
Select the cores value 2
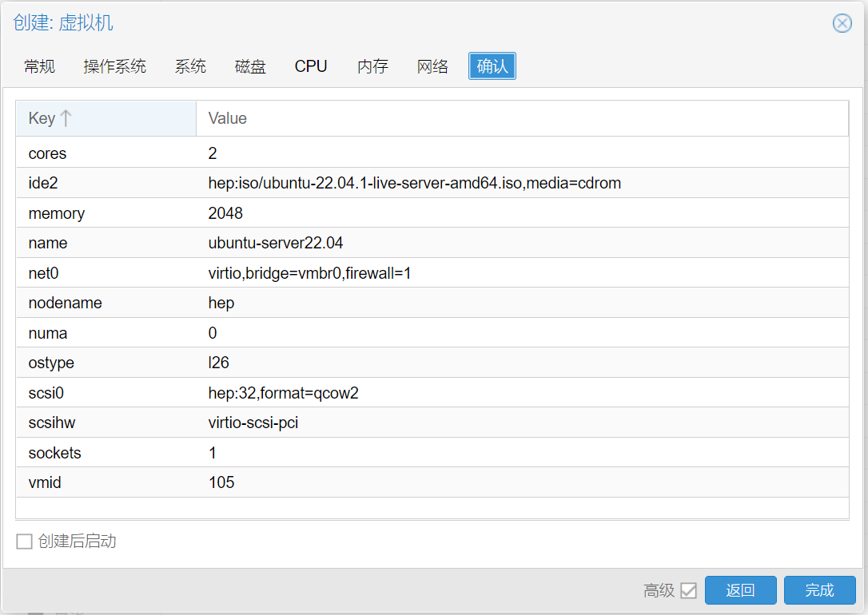click(213, 153)
